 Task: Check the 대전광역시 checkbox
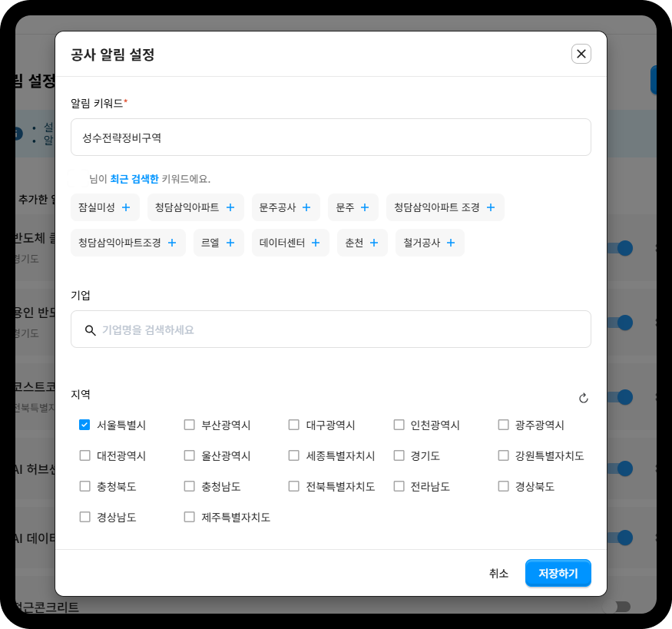84,455
